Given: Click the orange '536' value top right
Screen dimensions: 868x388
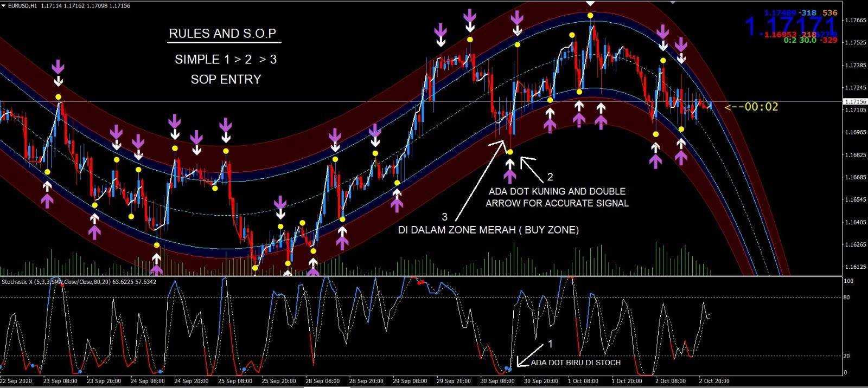Looking at the screenshot, I should click(829, 13).
